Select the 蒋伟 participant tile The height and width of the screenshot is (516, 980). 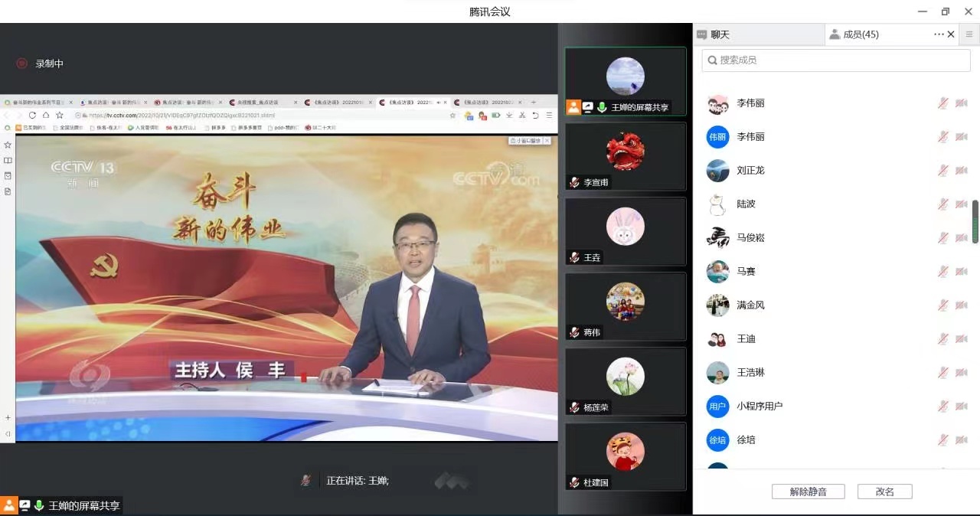[x=626, y=306]
